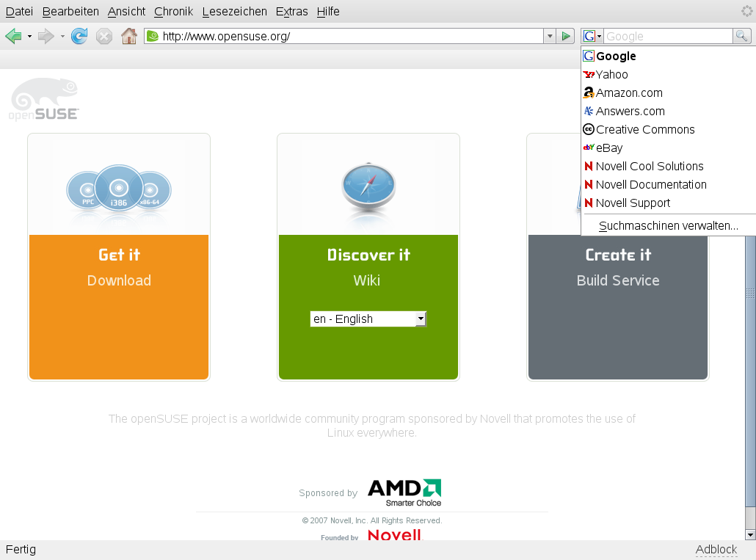Viewport: 756px width, 560px height.
Task: Click the magnifier search button
Action: click(741, 36)
